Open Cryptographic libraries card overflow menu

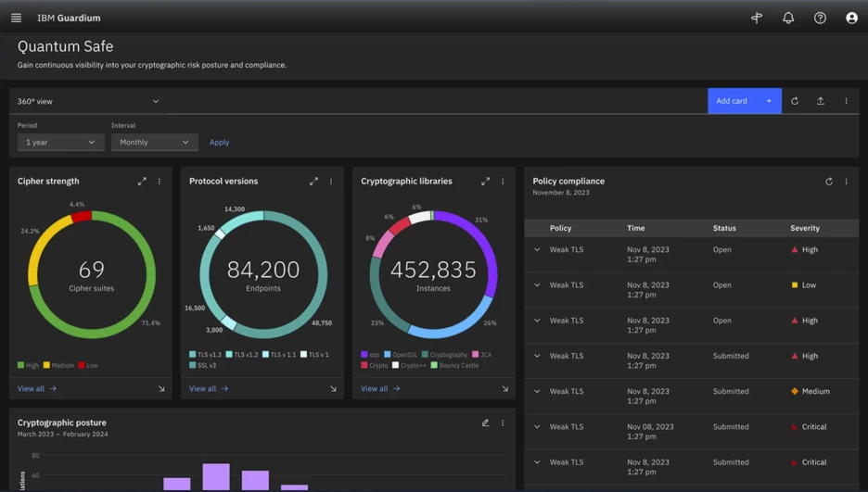(503, 182)
